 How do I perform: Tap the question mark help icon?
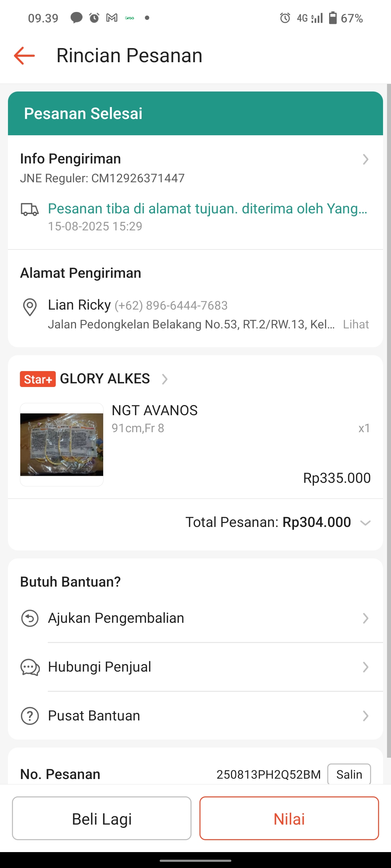[30, 716]
